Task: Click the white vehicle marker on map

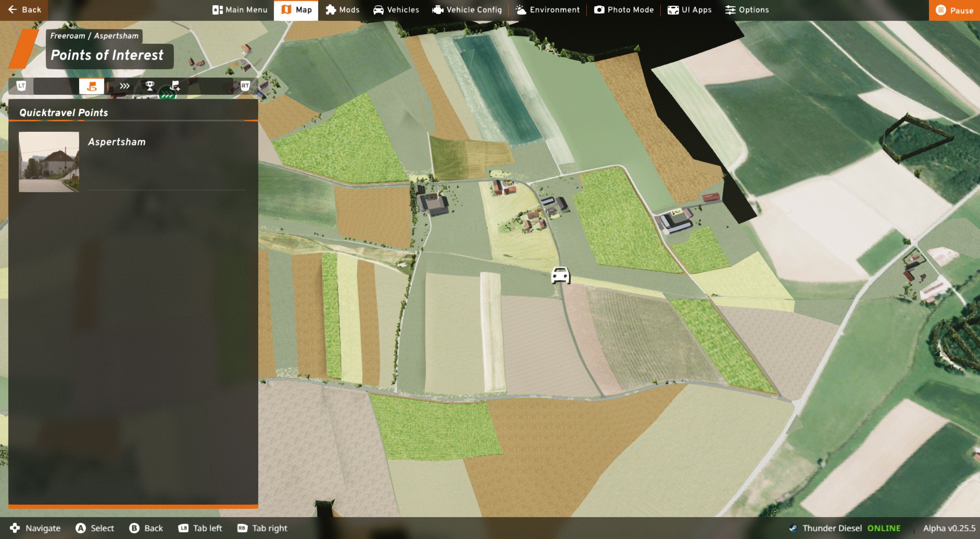Action: [x=560, y=275]
